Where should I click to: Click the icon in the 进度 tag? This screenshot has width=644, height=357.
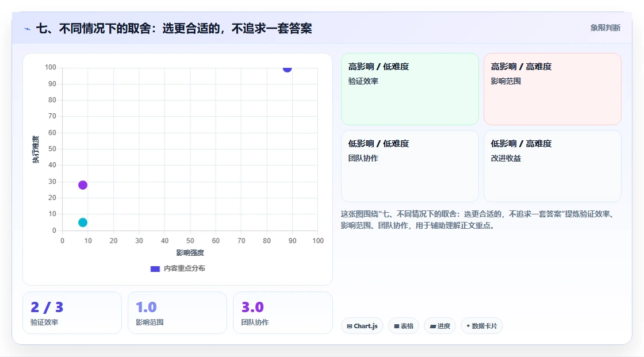(432, 326)
